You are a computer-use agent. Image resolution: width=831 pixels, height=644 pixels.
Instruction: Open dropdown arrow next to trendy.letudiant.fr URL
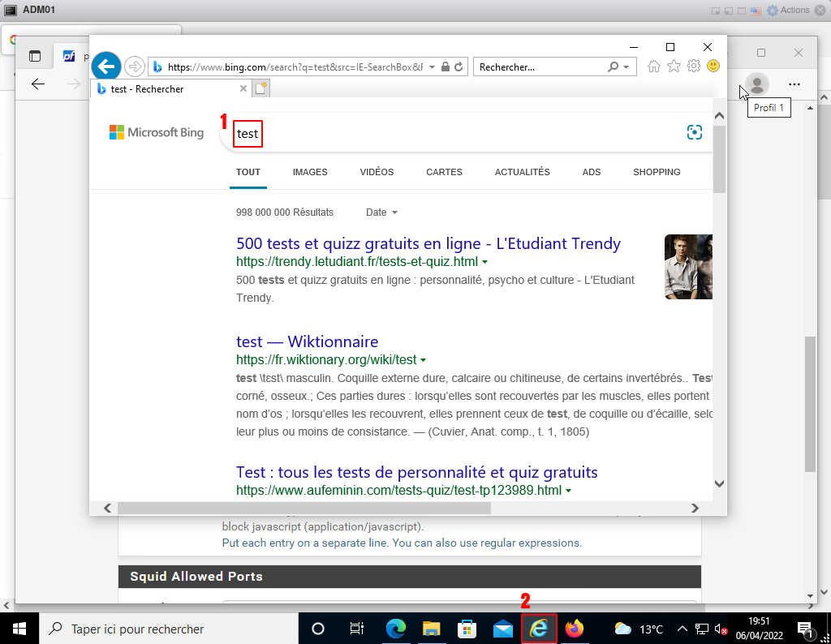coord(484,263)
